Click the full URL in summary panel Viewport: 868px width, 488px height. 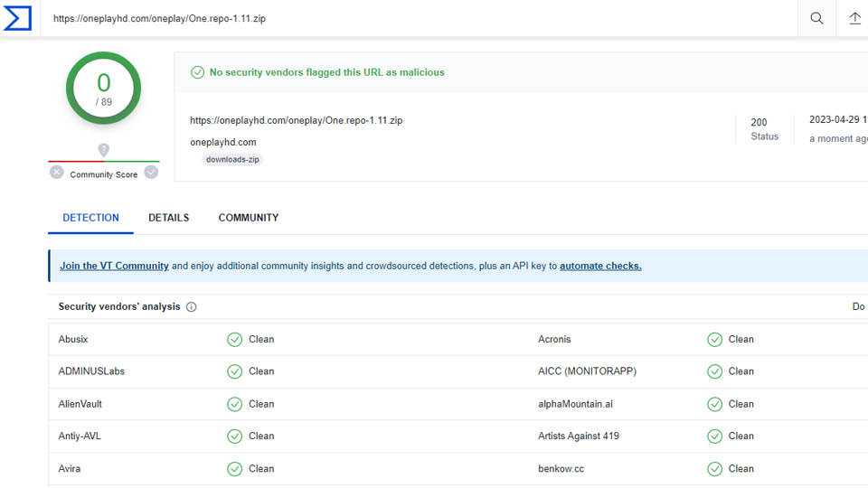pos(297,120)
